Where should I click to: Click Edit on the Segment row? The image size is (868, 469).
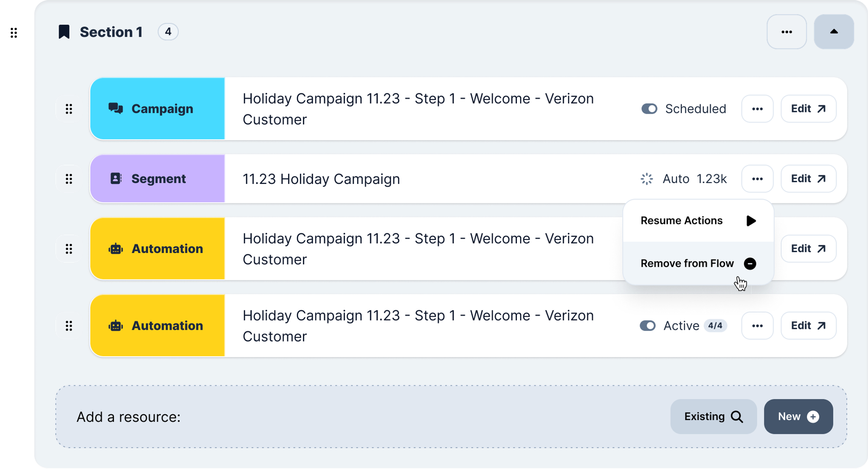808,179
